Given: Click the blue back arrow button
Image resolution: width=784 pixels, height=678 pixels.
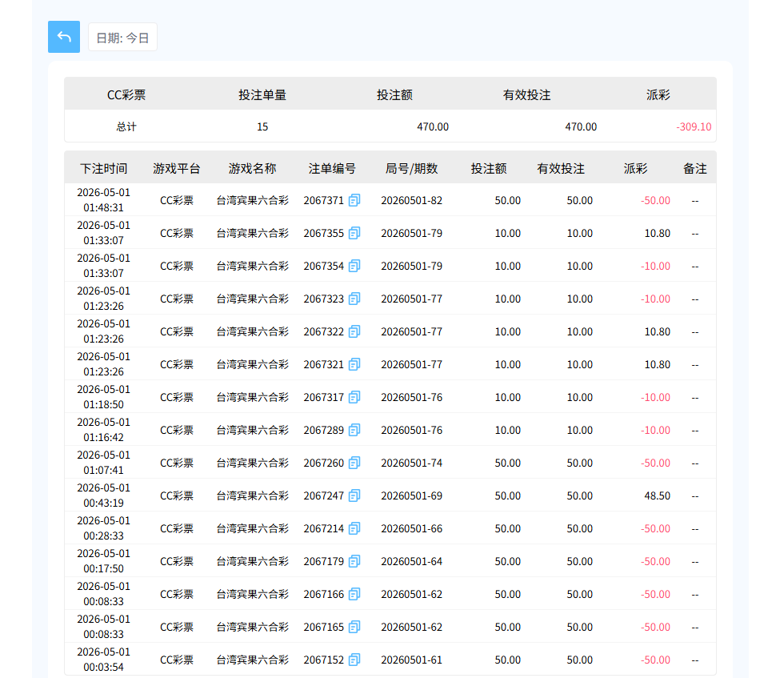Looking at the screenshot, I should point(64,37).
